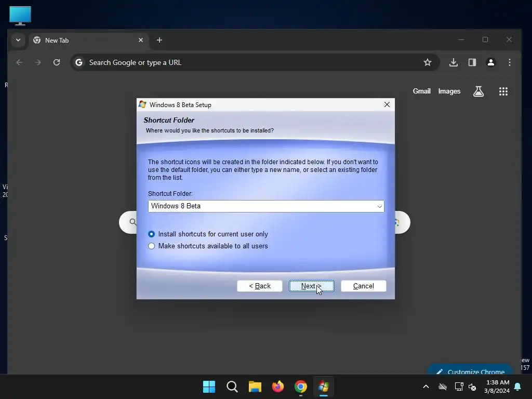Image resolution: width=532 pixels, height=399 pixels.
Task: Click Windows 8 Beta Setup taskbar icon
Action: [324, 387]
